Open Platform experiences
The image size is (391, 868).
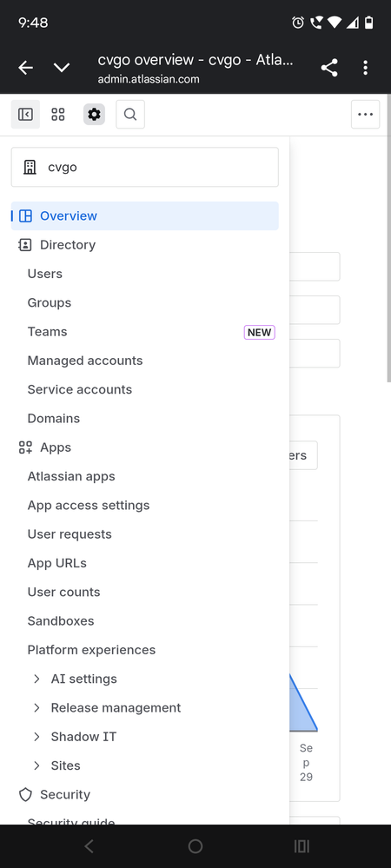click(x=144, y=650)
